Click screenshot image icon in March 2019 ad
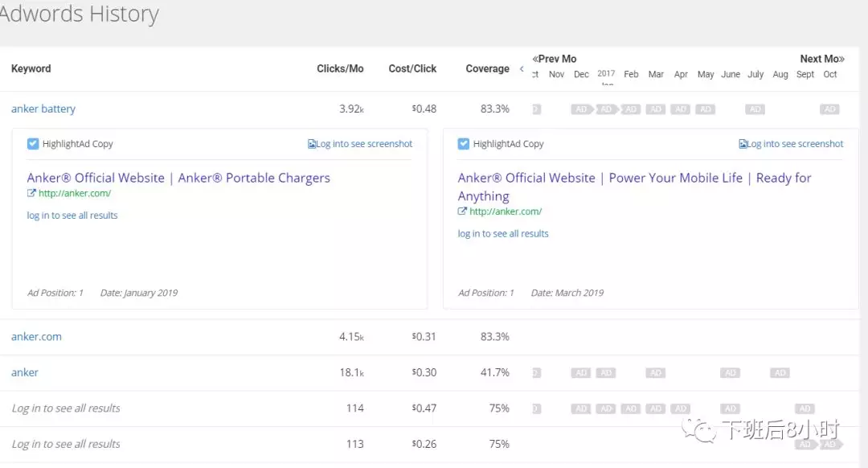Screen dimensions: 868x468 [743, 144]
